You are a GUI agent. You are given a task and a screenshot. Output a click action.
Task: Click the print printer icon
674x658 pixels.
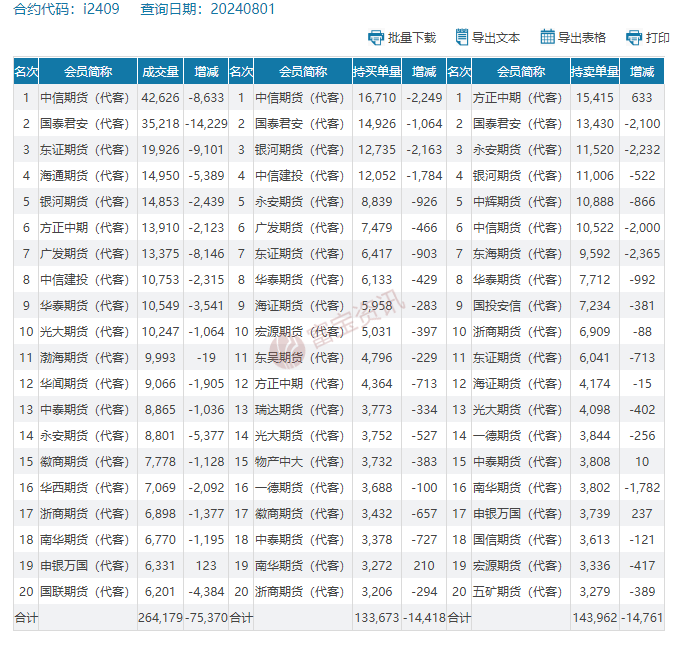[634, 38]
